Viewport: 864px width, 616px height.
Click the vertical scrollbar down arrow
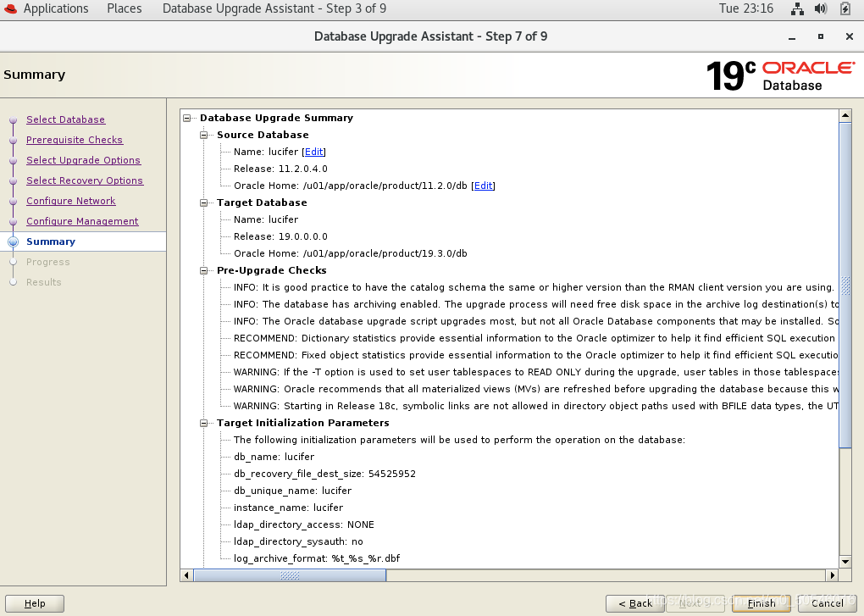pos(845,562)
